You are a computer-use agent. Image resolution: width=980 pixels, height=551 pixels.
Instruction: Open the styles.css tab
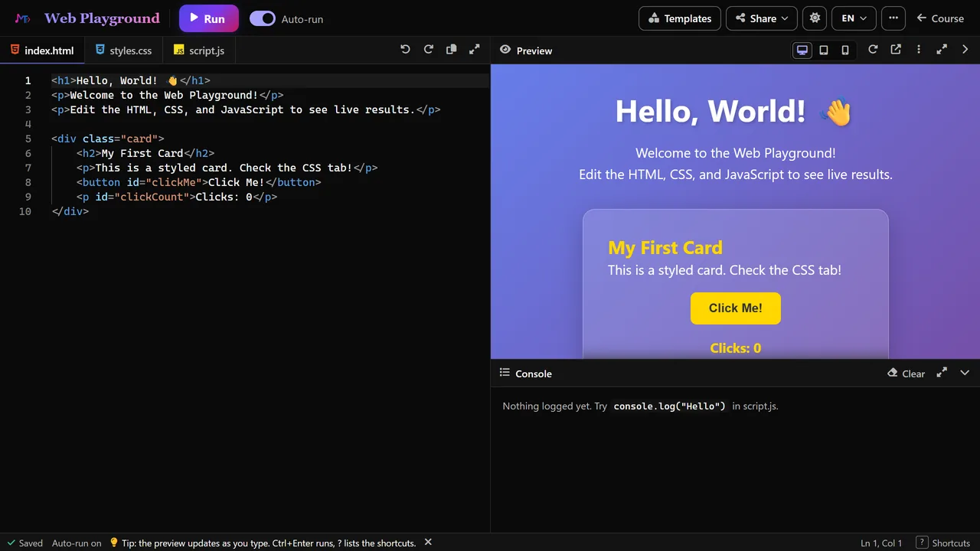(124, 51)
